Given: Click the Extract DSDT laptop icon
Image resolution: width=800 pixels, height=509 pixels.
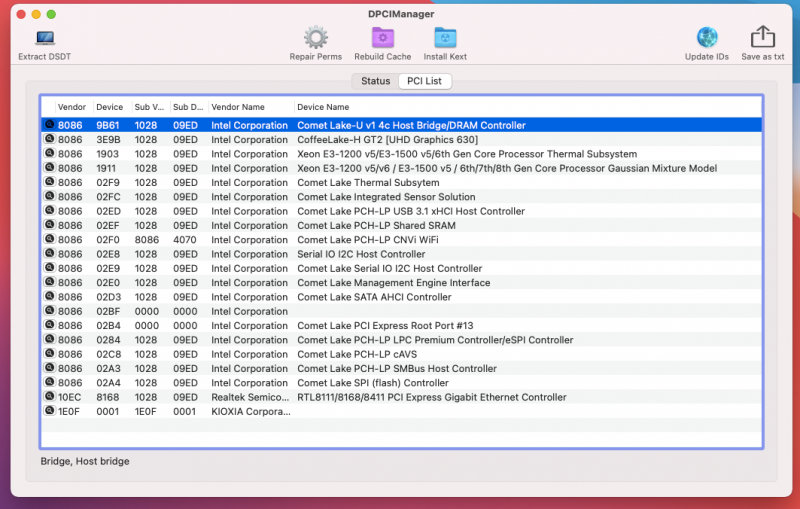Looking at the screenshot, I should (44, 38).
